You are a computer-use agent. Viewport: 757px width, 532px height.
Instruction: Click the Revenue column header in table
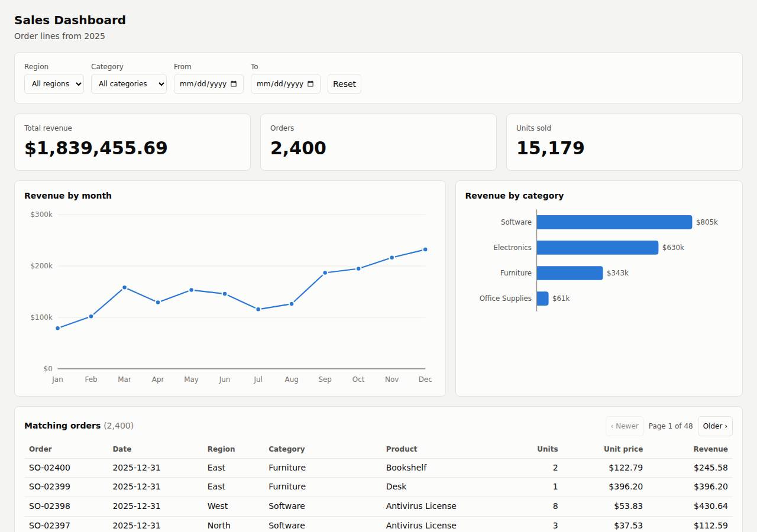pos(710,449)
